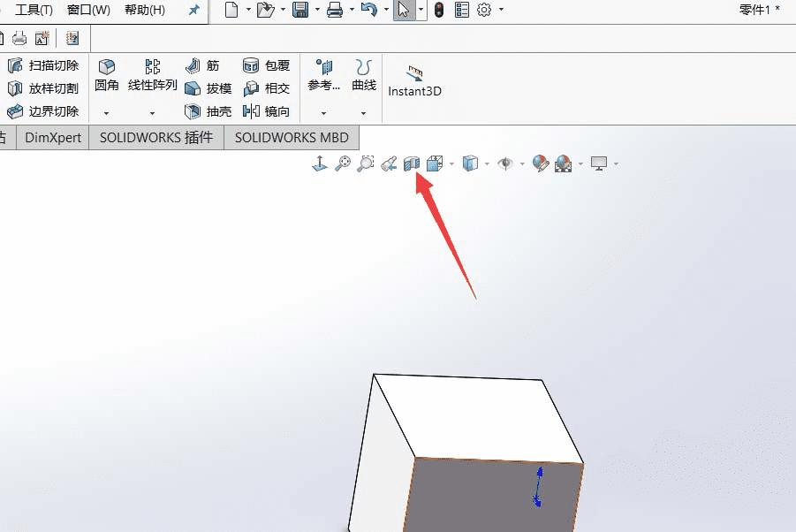Click the Undo arrow icon
Image resolution: width=796 pixels, height=532 pixels.
click(369, 10)
